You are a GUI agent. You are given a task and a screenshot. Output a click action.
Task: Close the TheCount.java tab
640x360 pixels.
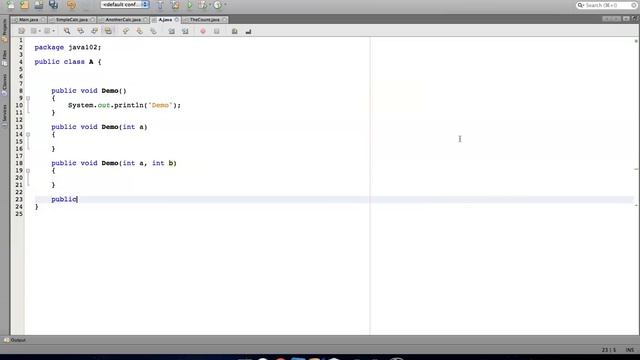coord(224,20)
